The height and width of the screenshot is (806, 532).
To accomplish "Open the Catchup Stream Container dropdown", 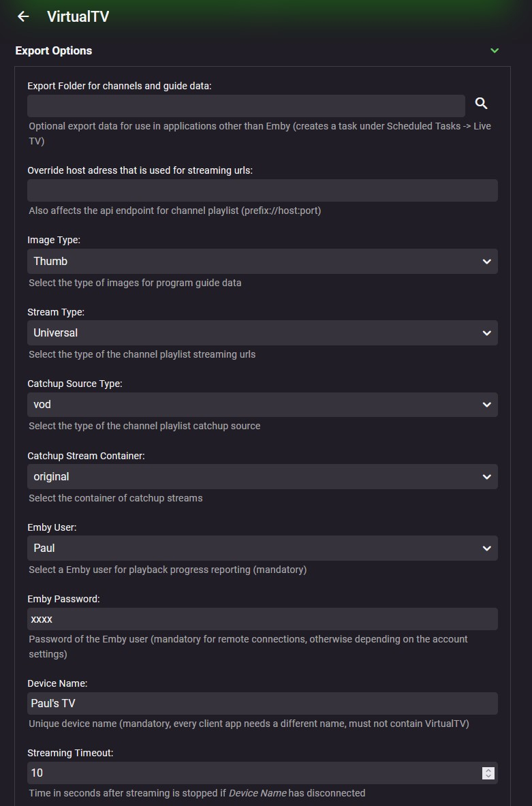I will pyautogui.click(x=262, y=477).
